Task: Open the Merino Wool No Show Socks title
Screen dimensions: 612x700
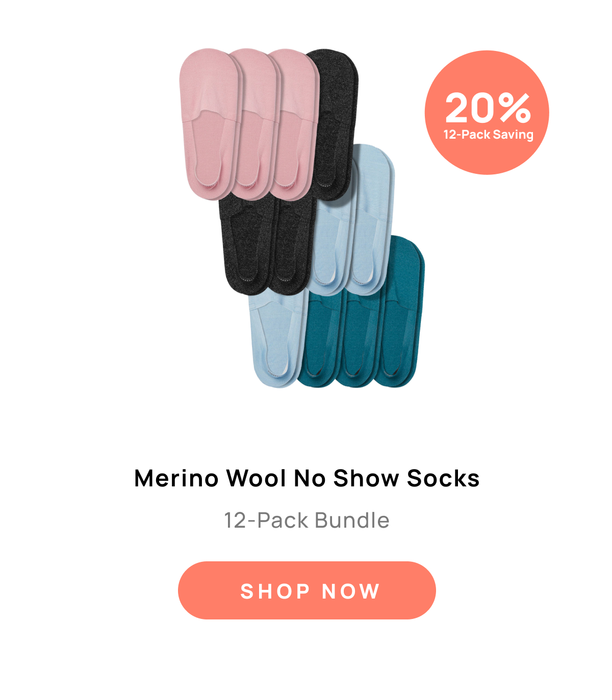Action: point(307,478)
